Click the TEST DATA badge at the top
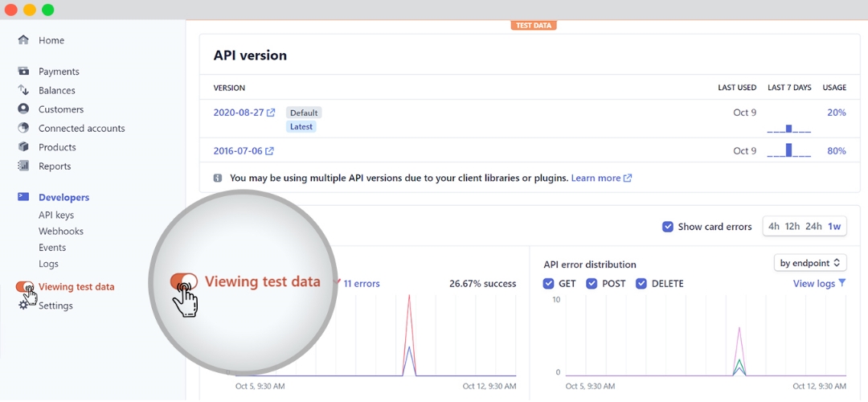 point(534,25)
